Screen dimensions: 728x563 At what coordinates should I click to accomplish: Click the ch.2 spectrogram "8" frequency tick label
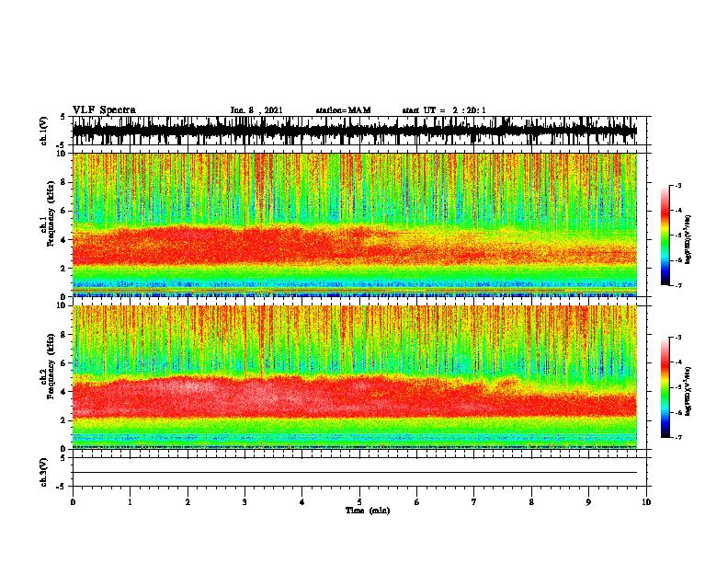pyautogui.click(x=64, y=335)
